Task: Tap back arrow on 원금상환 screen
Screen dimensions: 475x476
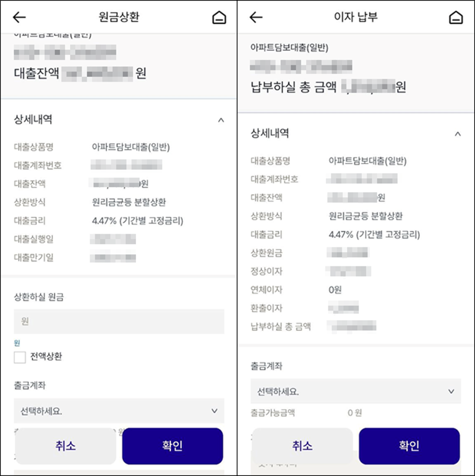Action: (x=19, y=17)
